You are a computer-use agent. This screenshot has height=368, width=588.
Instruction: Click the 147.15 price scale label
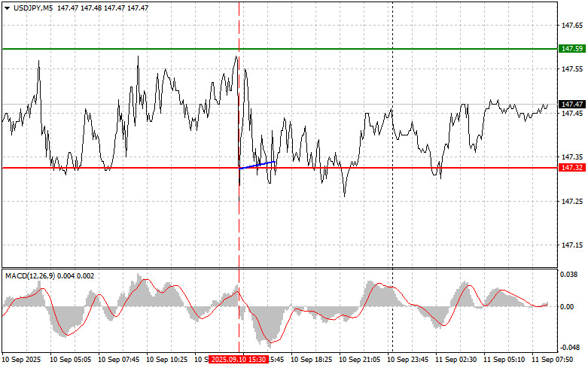(x=572, y=245)
